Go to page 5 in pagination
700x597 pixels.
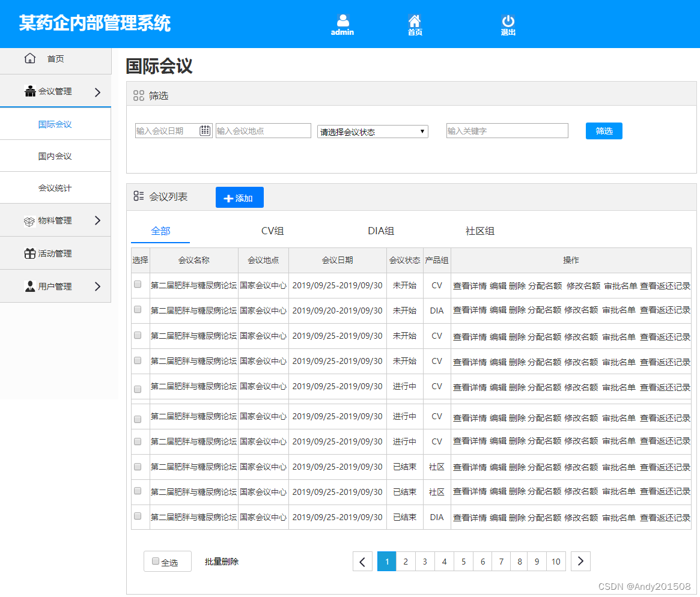pos(463,561)
